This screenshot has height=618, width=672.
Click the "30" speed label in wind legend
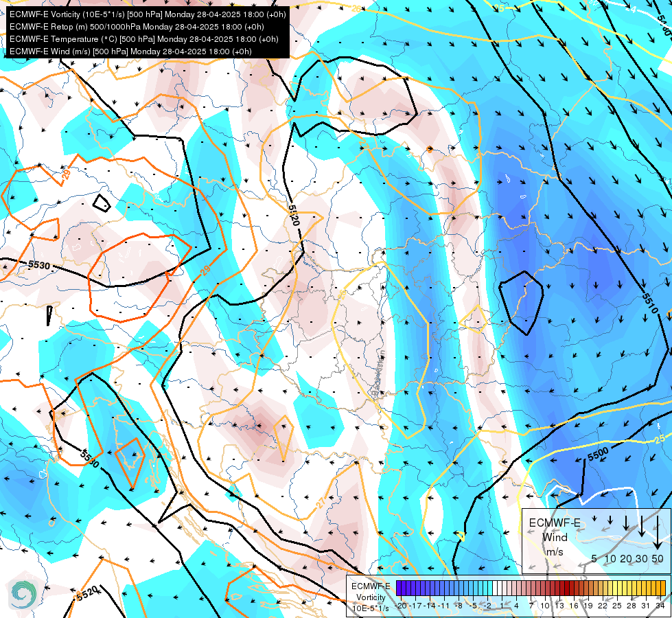(x=642, y=558)
